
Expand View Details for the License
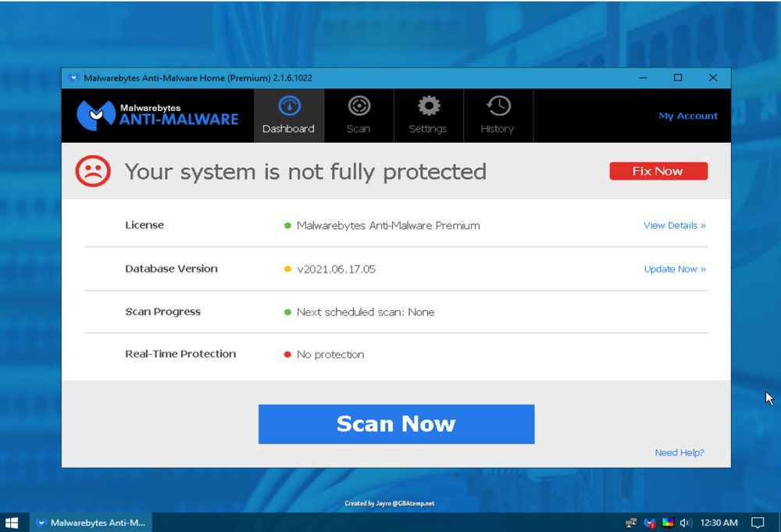coord(674,225)
